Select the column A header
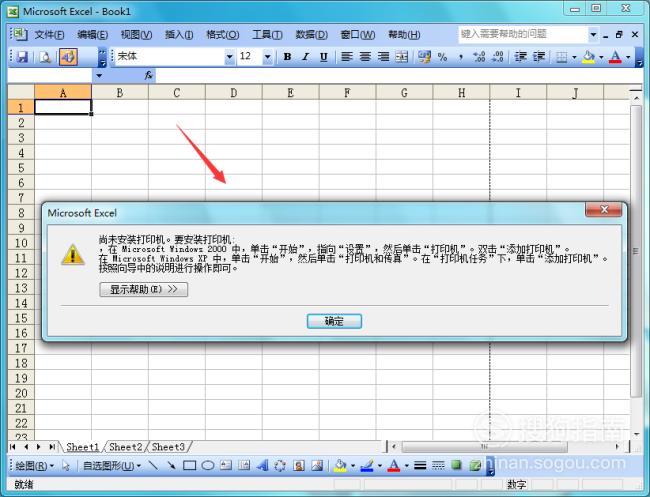Viewport: 650px width, 497px height. [63, 92]
